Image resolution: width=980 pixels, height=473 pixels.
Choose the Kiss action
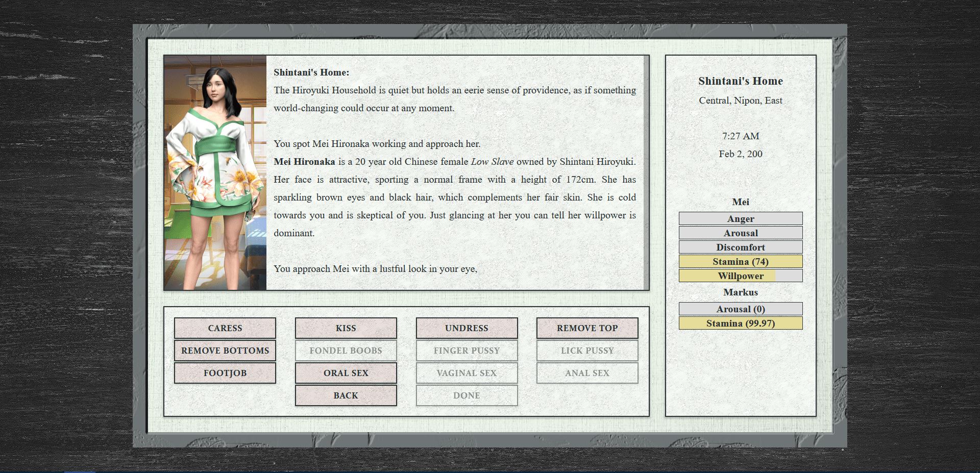(346, 328)
